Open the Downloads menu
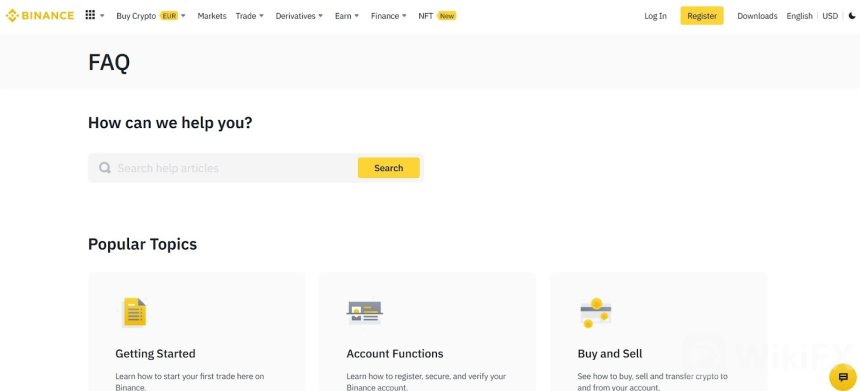This screenshot has height=391, width=860. (x=757, y=16)
